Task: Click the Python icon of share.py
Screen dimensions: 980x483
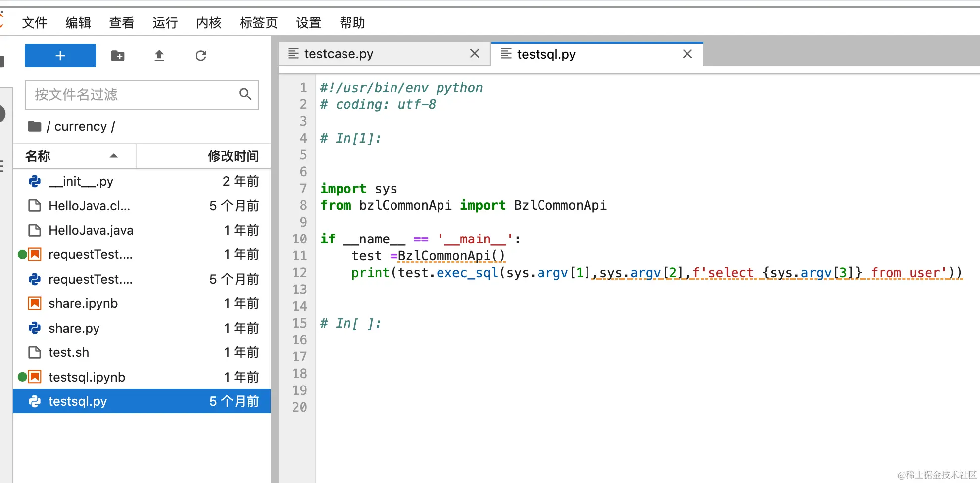Action: click(x=35, y=328)
